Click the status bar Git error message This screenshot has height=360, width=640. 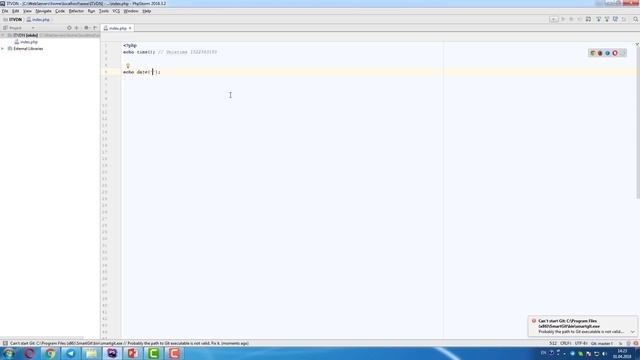click(129, 343)
